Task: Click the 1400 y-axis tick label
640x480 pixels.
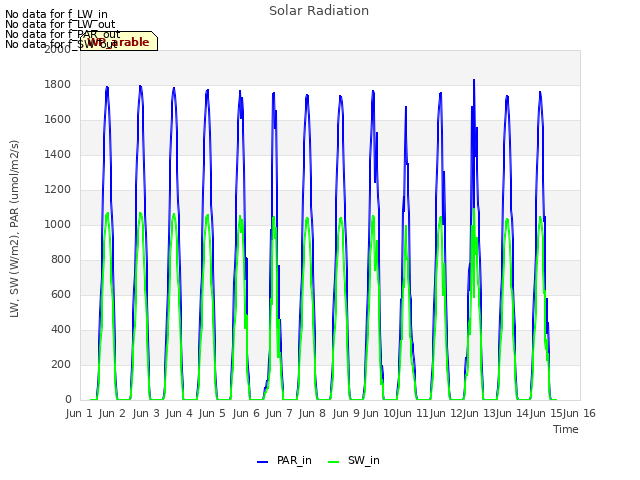Action: pos(58,155)
